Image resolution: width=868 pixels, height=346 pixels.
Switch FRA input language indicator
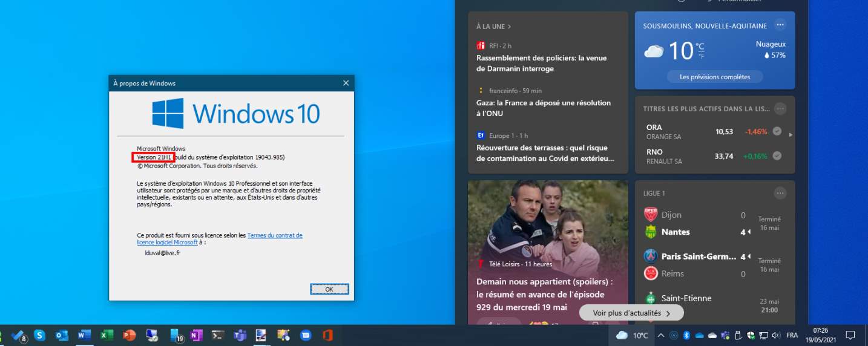pyautogui.click(x=792, y=335)
